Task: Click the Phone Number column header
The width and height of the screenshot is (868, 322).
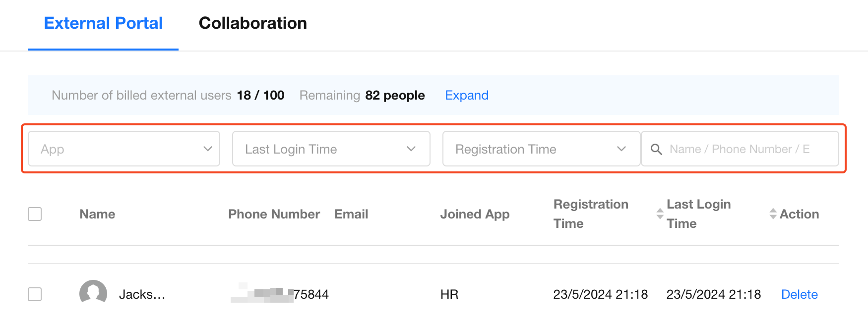Action: pos(274,214)
